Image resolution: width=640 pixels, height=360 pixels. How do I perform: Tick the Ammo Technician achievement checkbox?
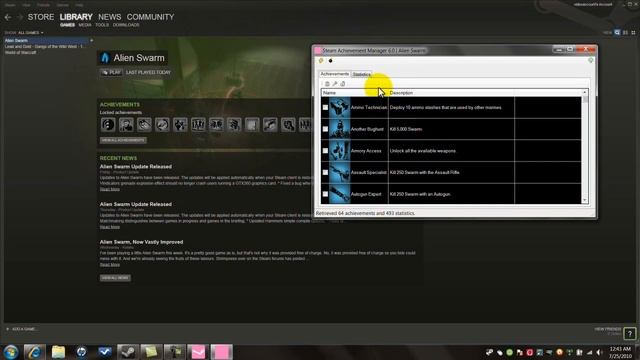click(x=325, y=107)
